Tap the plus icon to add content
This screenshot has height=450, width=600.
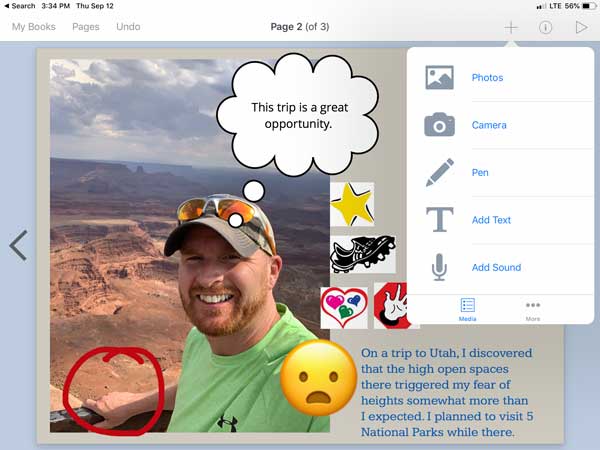tap(511, 27)
